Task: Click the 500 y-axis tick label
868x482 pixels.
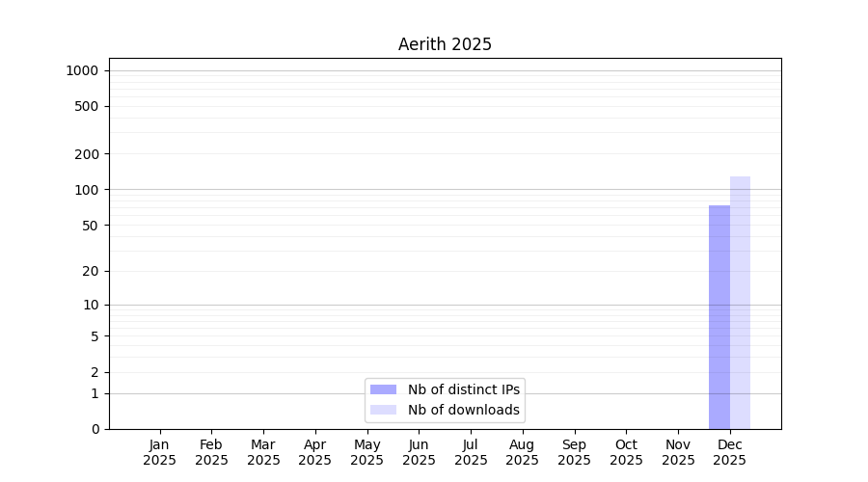Action: (87, 106)
